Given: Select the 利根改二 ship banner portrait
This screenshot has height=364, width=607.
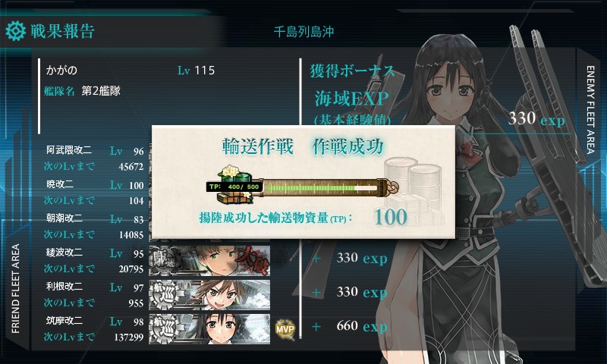Looking at the screenshot, I should [x=209, y=295].
